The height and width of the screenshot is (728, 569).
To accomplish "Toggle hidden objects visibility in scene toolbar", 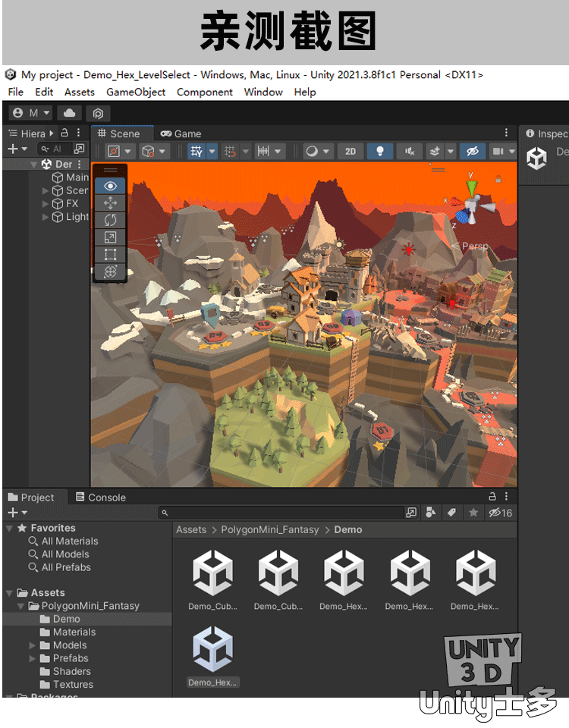I will 472,152.
